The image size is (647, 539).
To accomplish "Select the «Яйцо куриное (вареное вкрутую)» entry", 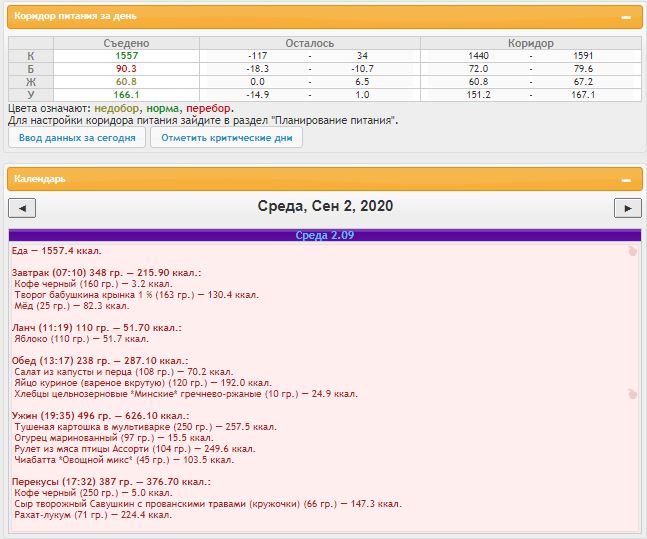I will [x=143, y=383].
